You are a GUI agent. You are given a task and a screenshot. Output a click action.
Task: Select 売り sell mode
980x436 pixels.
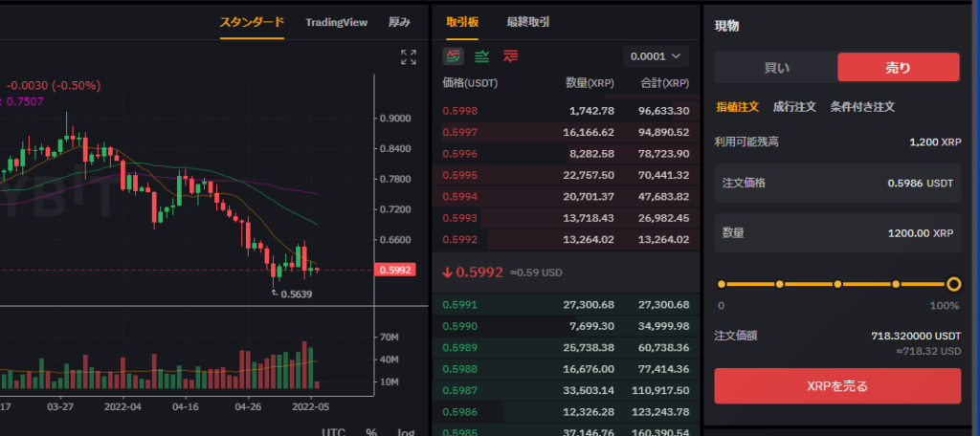coord(898,68)
